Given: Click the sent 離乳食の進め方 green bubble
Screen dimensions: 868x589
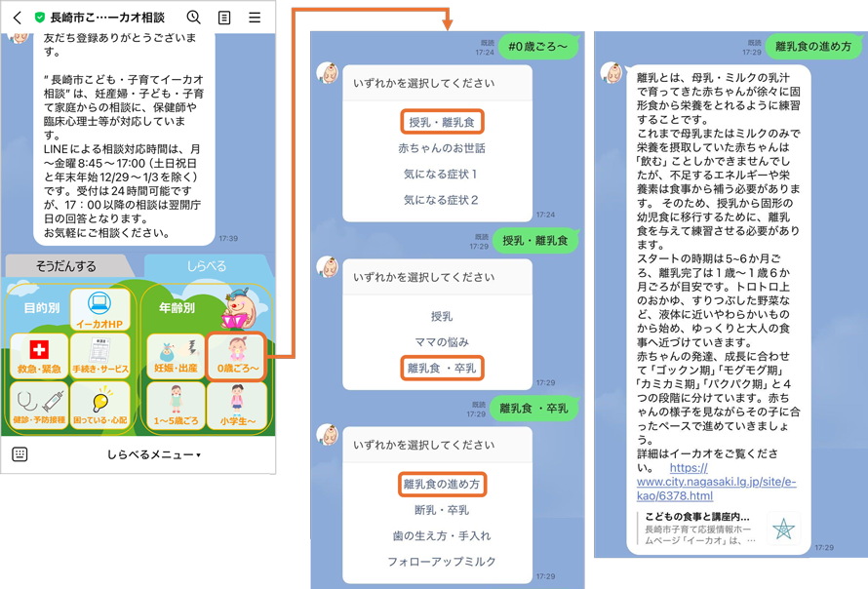Looking at the screenshot, I should point(813,47).
